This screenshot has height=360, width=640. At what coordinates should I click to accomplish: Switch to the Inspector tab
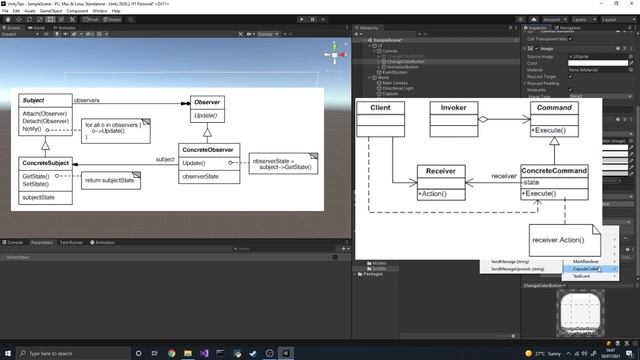pos(535,28)
